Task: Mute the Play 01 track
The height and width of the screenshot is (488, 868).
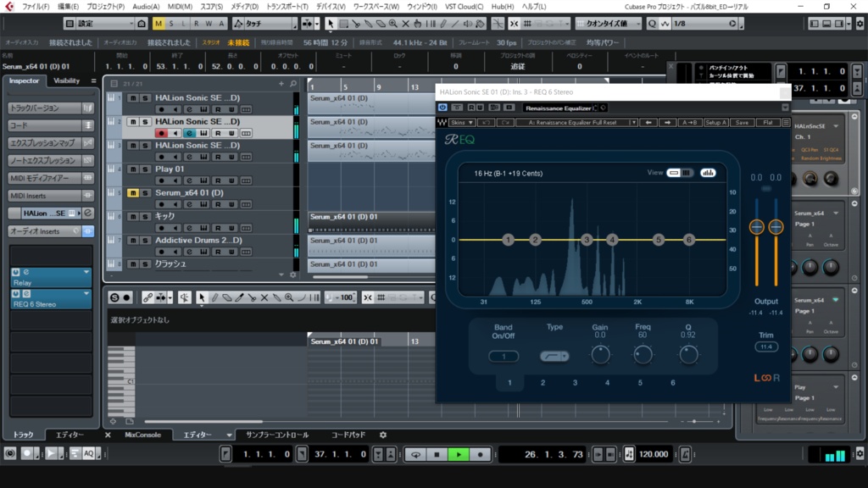Action: coord(133,169)
